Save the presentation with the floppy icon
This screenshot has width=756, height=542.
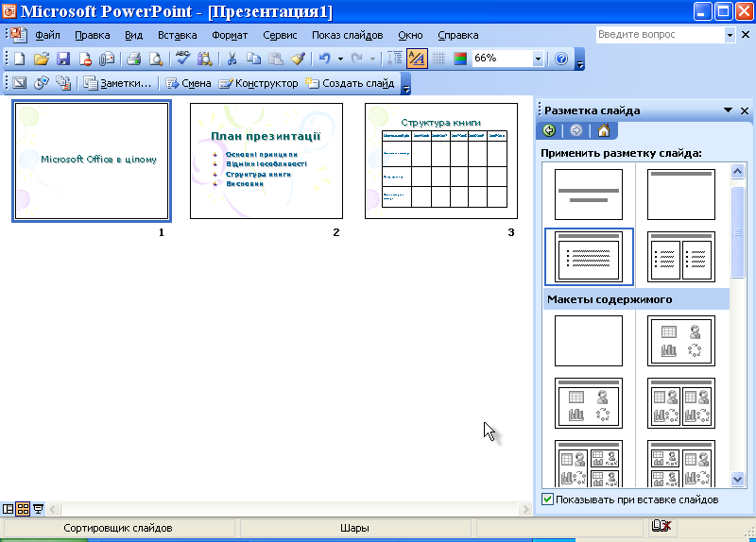click(x=63, y=59)
